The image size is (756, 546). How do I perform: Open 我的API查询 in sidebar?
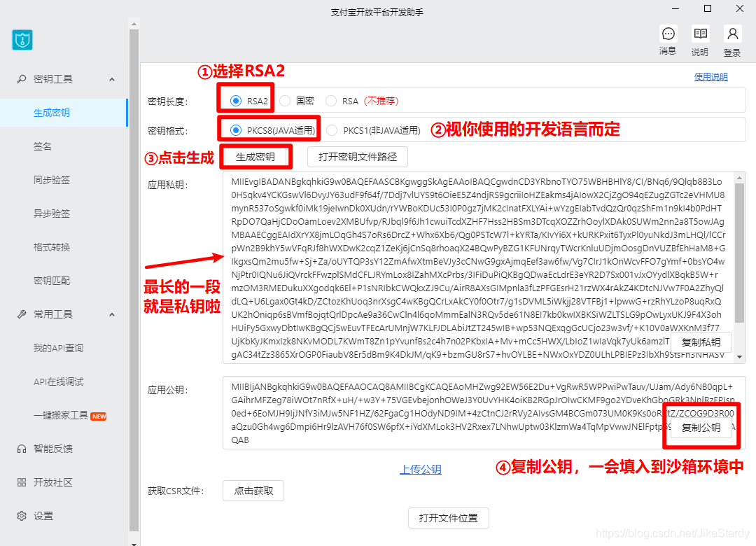pyautogui.click(x=64, y=348)
